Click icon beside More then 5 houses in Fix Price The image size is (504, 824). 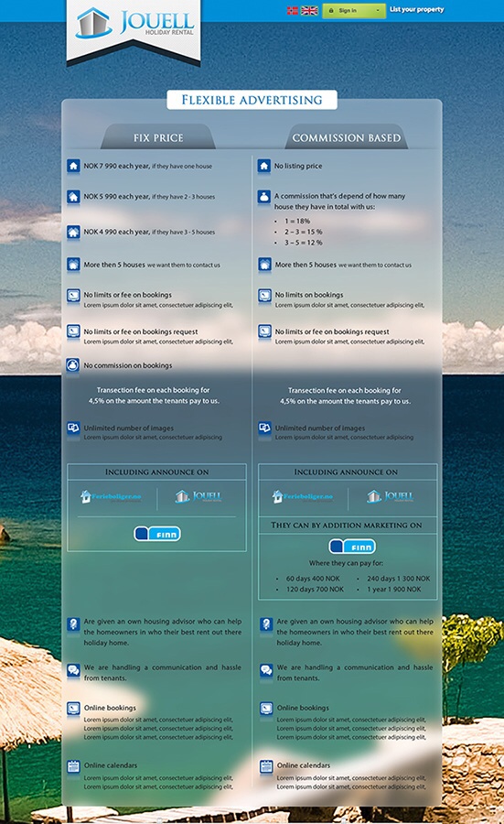click(73, 264)
